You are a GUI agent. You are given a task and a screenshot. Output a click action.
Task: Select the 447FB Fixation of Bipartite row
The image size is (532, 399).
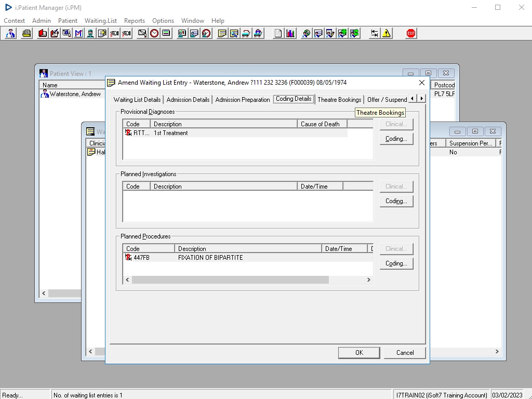pyautogui.click(x=248, y=258)
